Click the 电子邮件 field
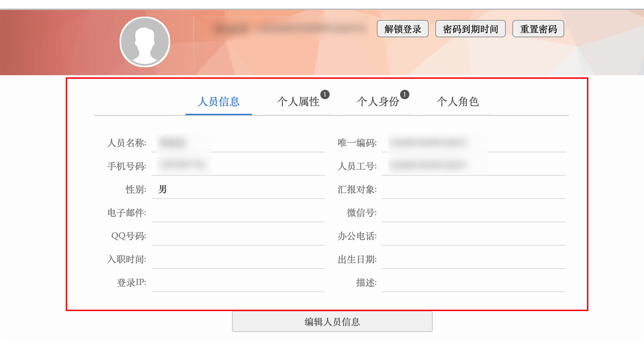Viewport: 644px width, 342px height. 238,213
